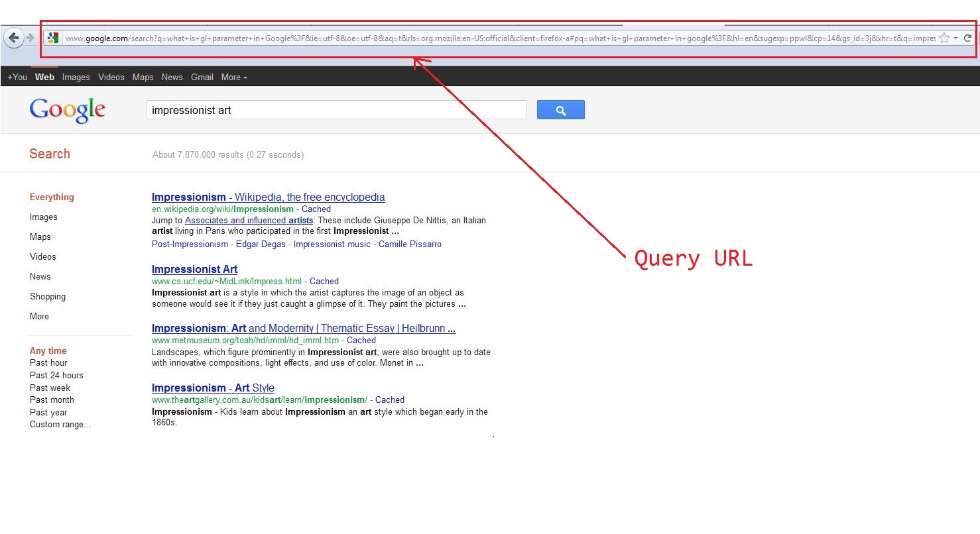The height and width of the screenshot is (534, 980).
Task: Go back with the browser back arrow
Action: pos(13,38)
